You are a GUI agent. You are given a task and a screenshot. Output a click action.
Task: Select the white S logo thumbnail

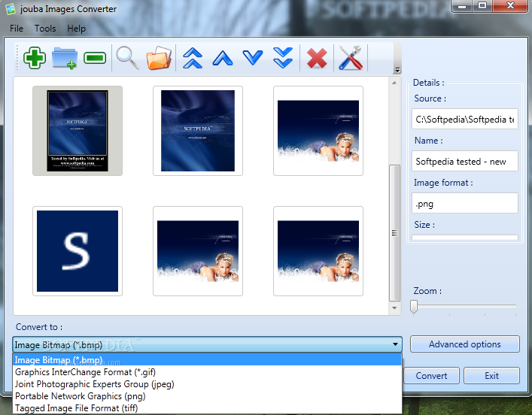pos(78,251)
